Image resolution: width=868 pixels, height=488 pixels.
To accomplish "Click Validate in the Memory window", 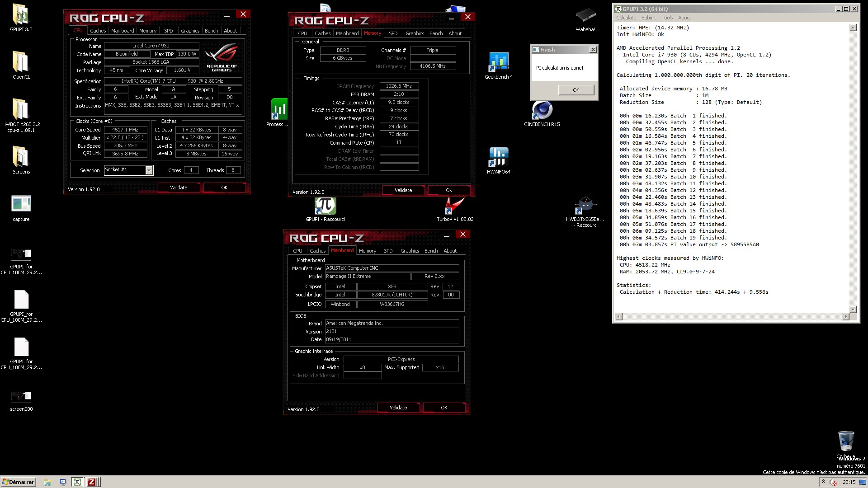I will point(403,190).
